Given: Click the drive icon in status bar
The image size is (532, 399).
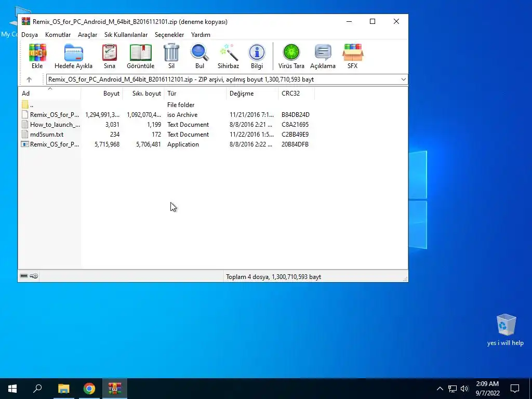Looking at the screenshot, I should tap(24, 276).
